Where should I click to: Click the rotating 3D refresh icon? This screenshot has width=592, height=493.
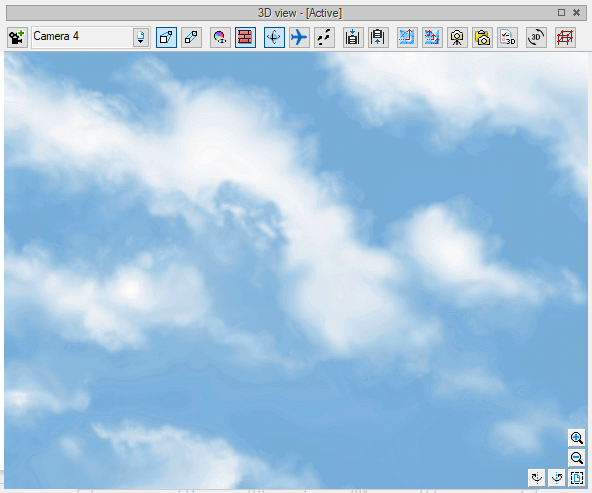pos(536,37)
